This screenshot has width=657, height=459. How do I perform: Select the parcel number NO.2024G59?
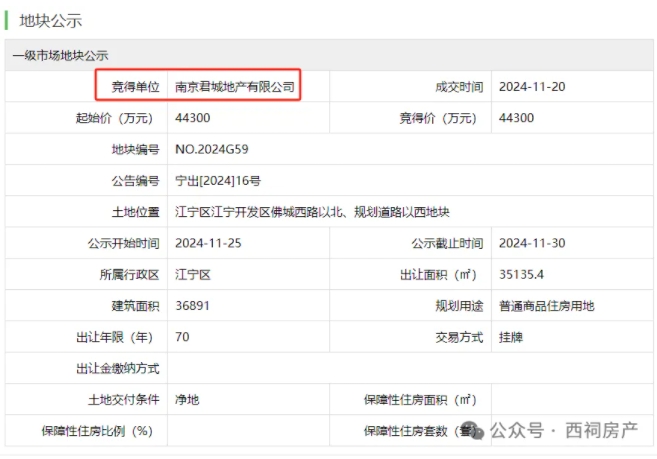(211, 150)
